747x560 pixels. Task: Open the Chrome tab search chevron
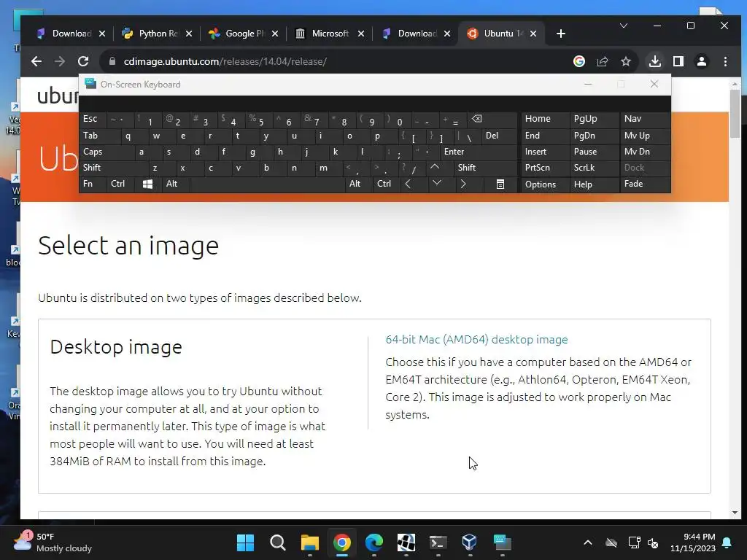click(623, 26)
